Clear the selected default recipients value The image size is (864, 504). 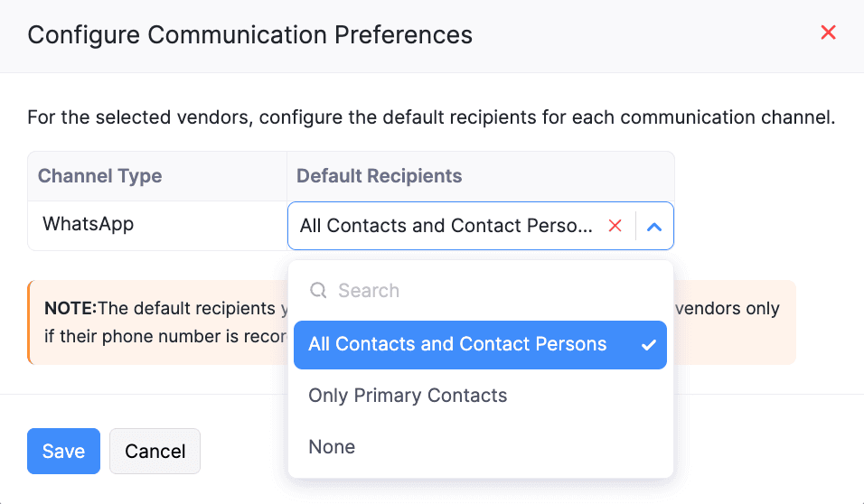[615, 226]
